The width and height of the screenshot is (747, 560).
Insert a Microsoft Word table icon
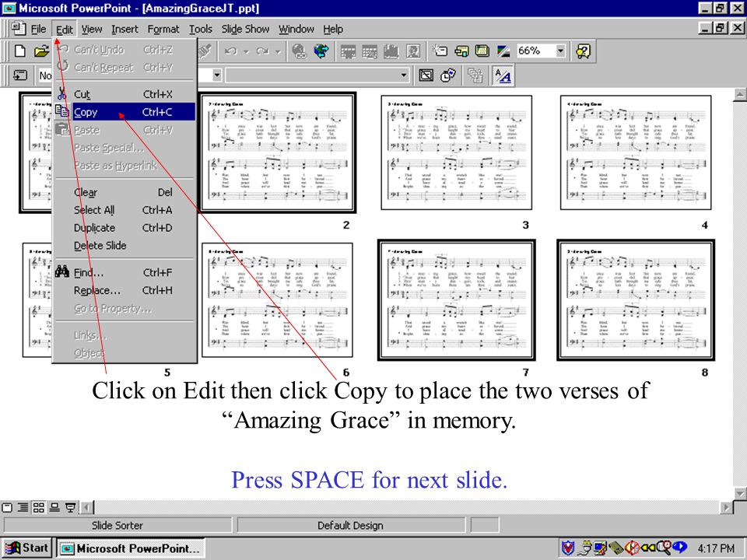(348, 51)
